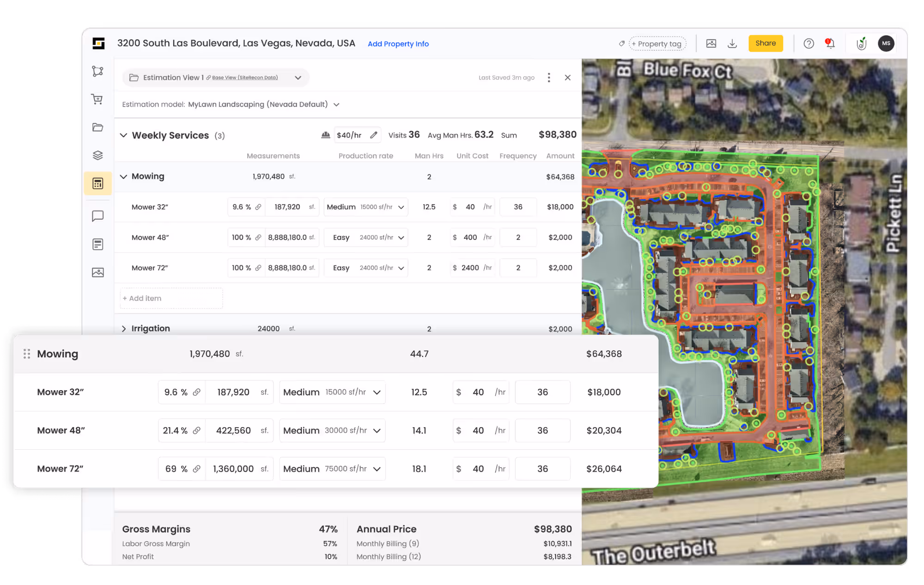The height and width of the screenshot is (585, 924).
Task: Click the Share button
Action: point(766,43)
